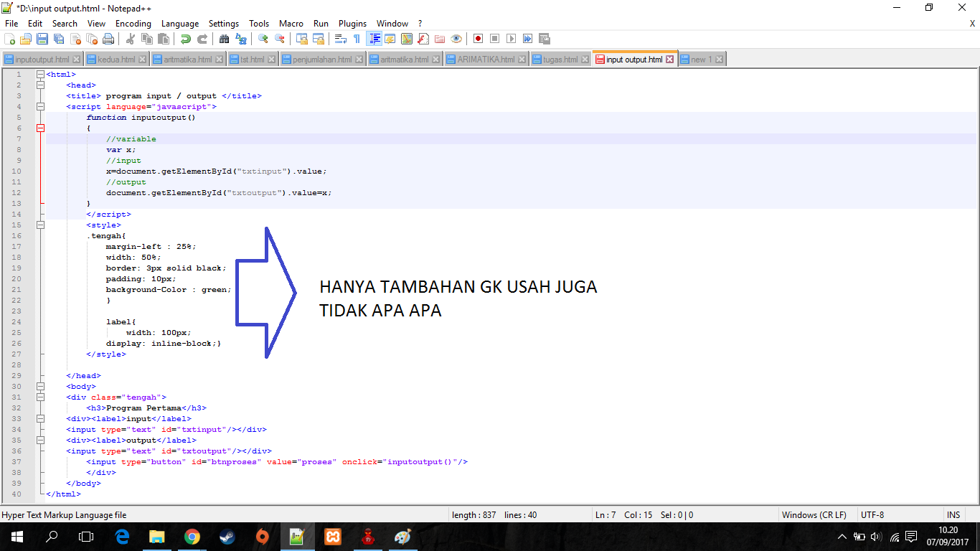Click the Save All toolbar icon

(59, 39)
